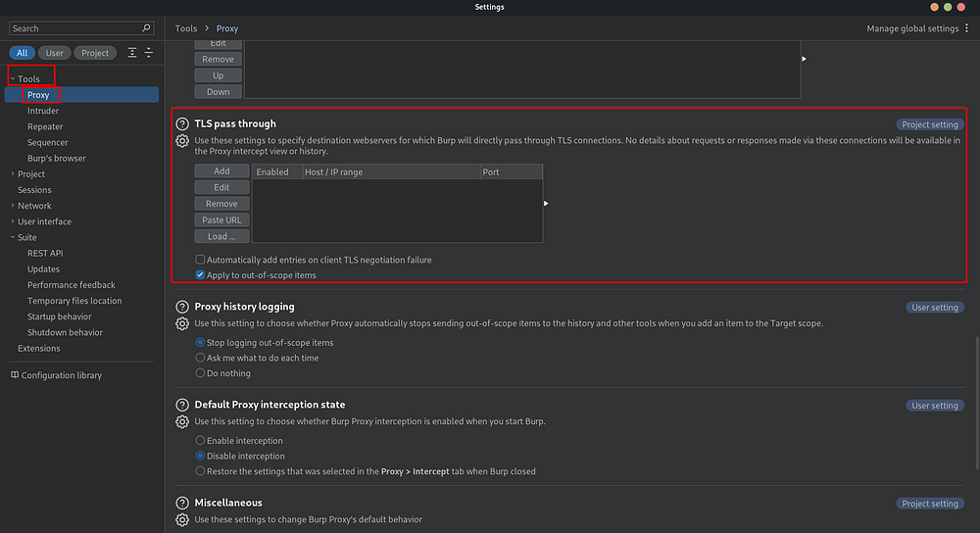
Task: Open help icon for Default Proxy interception state
Action: (182, 405)
